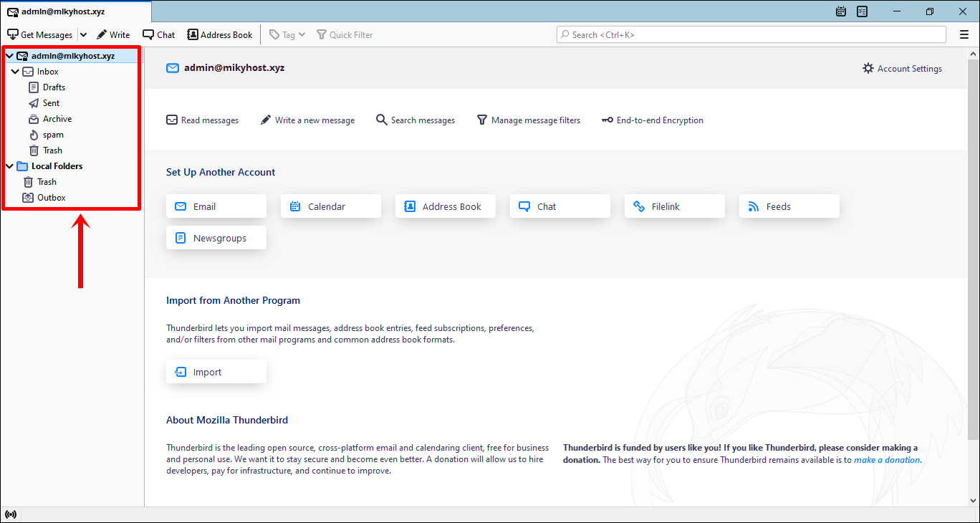Open the Calendar tab icon
The height and width of the screenshot is (523, 980).
point(841,11)
